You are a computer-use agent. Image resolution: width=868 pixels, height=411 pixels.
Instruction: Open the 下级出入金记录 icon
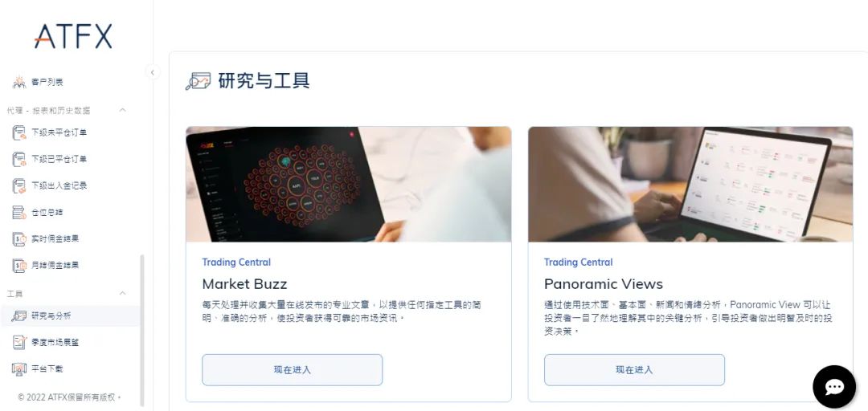19,186
